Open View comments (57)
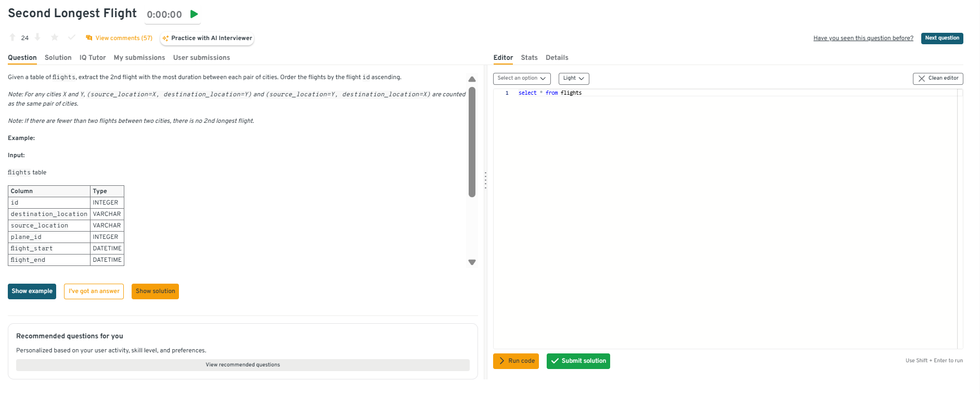Viewport: 980px width, 394px height. [119, 38]
